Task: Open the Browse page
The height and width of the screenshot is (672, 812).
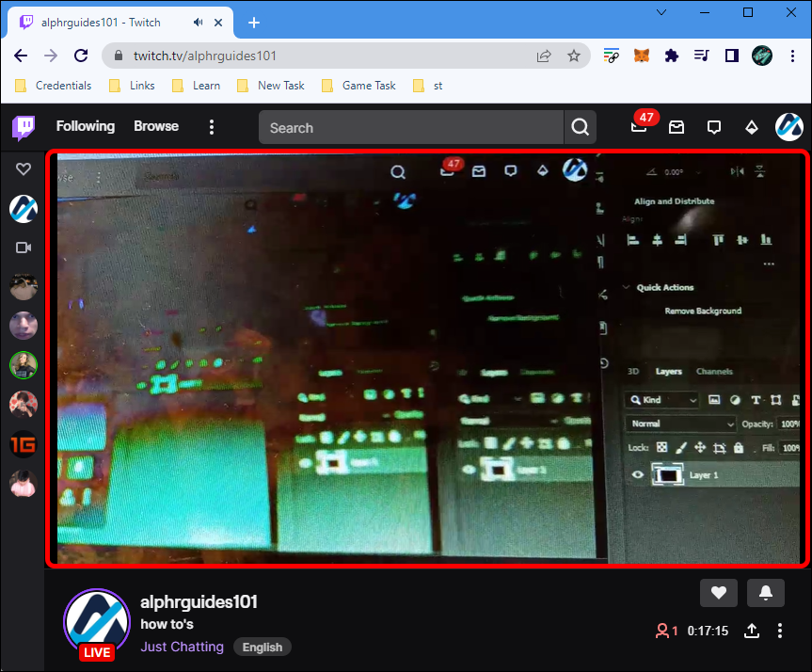Action: [156, 126]
